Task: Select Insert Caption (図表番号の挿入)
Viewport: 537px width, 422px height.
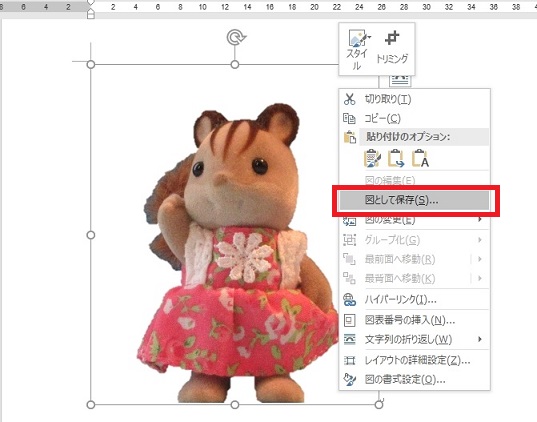Action: pyautogui.click(x=415, y=320)
